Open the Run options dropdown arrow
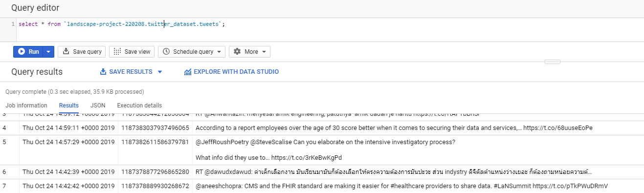This screenshot has width=644, height=193. point(48,51)
